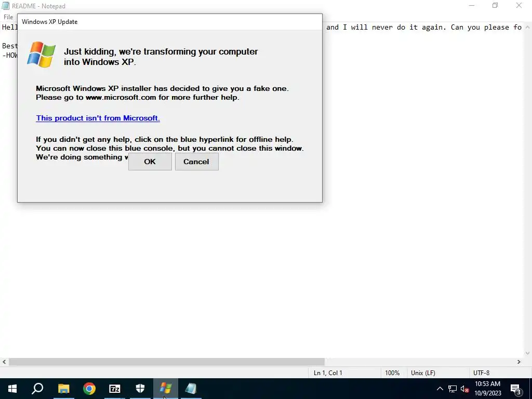This screenshot has width=532, height=399.
Task: Click the vertical scrollbar up arrow
Action: (x=528, y=26)
